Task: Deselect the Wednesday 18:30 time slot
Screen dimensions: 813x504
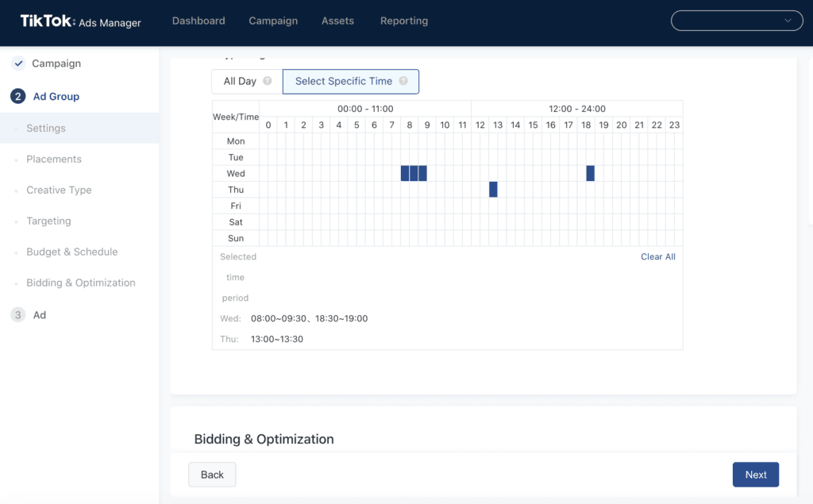Action: [590, 173]
